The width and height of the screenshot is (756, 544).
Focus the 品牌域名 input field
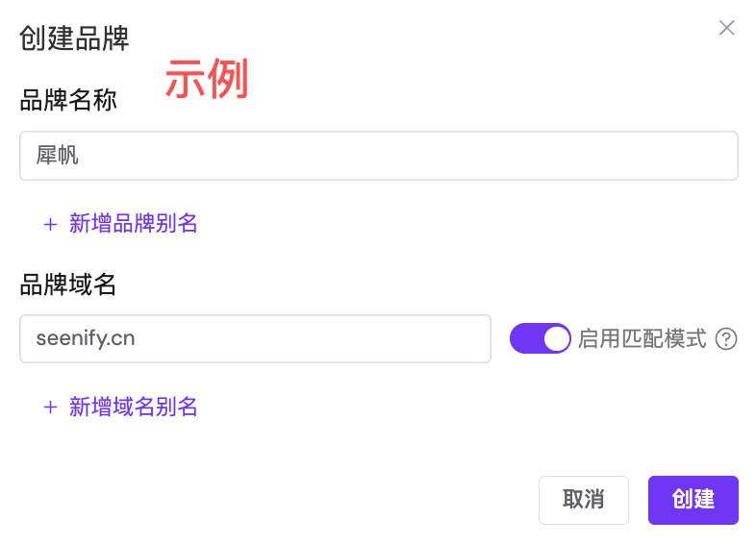pyautogui.click(x=255, y=338)
